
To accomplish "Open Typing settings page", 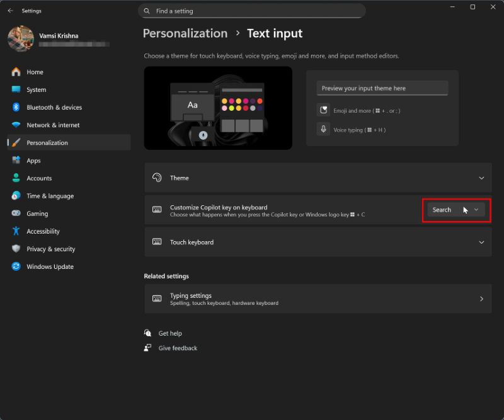I will coord(318,299).
